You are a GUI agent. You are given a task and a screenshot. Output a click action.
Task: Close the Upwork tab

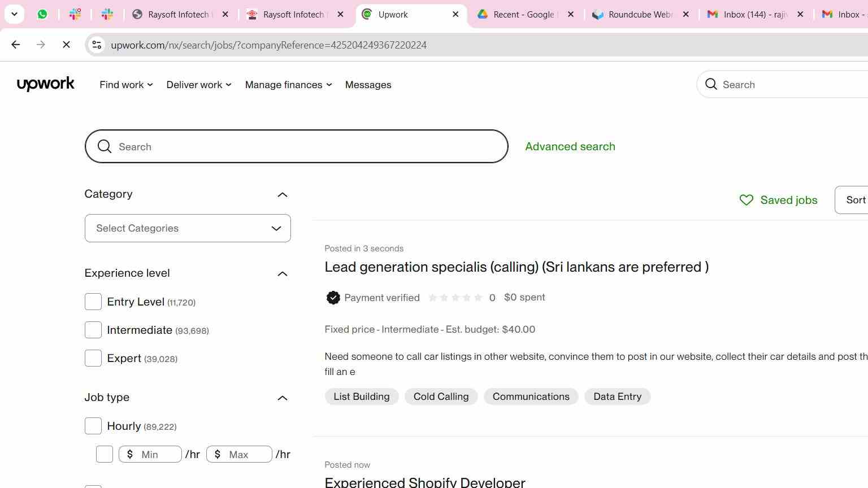coord(456,15)
